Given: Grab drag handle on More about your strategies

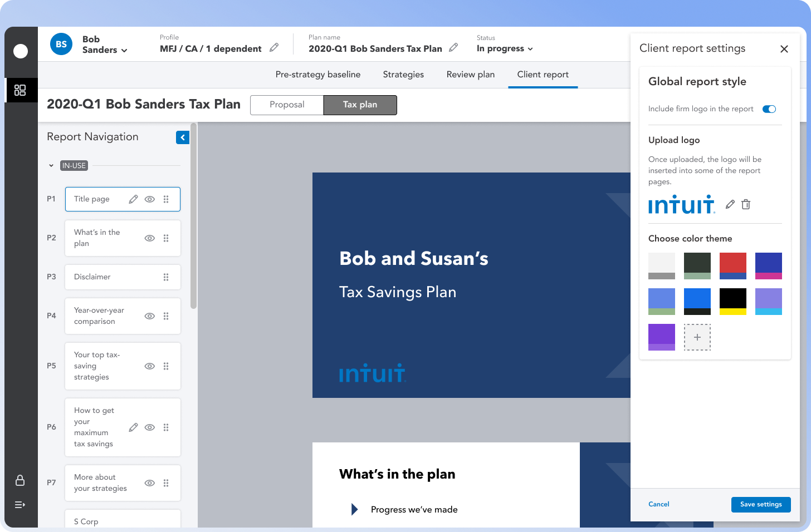Looking at the screenshot, I should pos(166,483).
